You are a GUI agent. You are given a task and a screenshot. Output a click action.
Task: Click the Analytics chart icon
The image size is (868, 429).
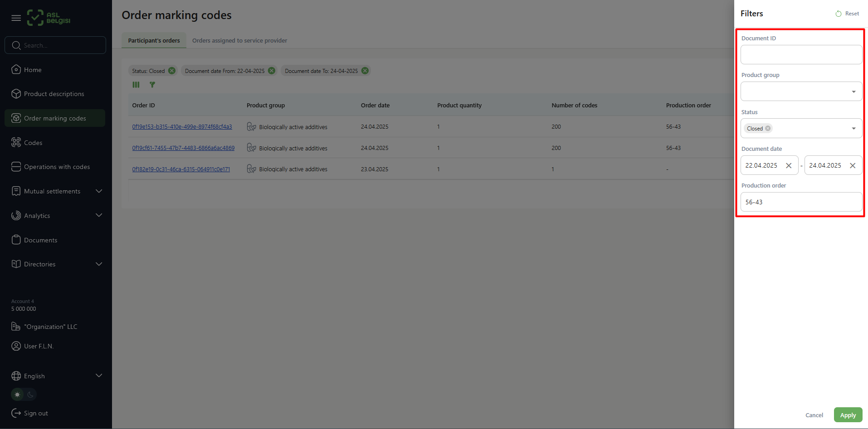coord(16,216)
